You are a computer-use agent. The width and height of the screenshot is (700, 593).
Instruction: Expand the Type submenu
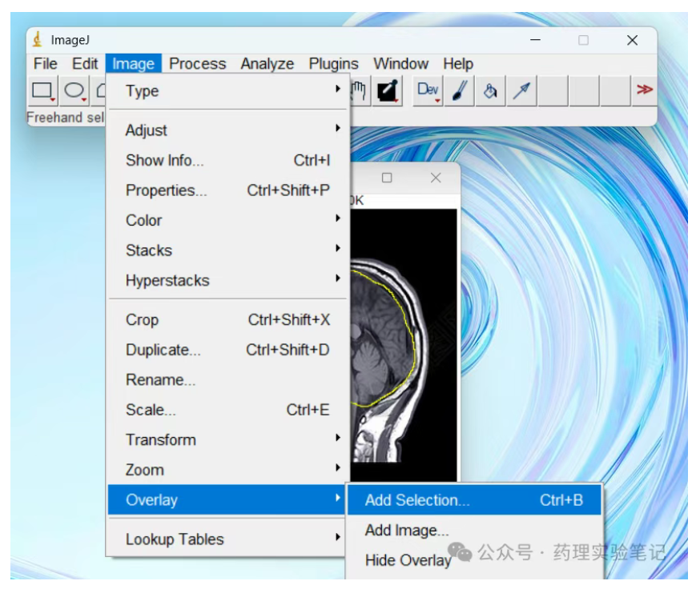pos(227,91)
